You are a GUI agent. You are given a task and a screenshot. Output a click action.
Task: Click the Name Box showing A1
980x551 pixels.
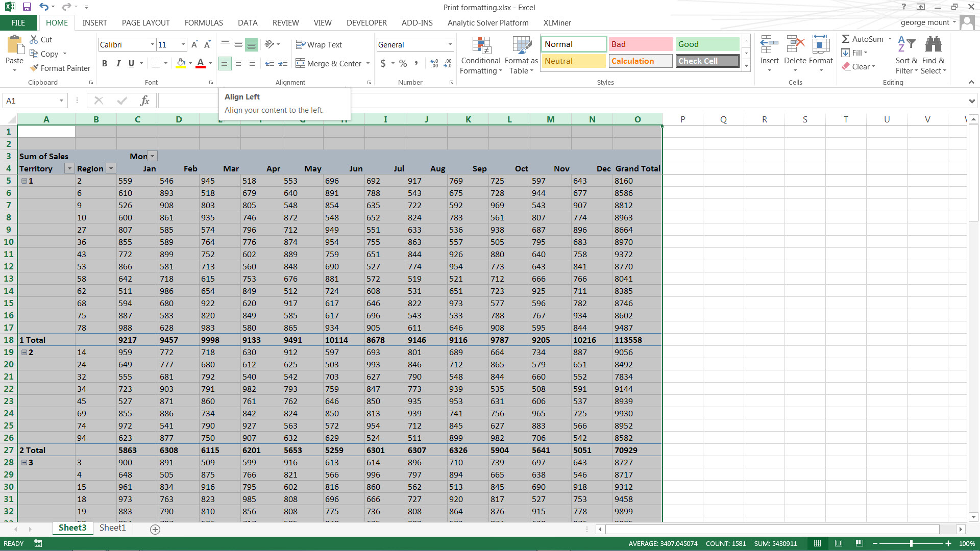[x=31, y=101]
